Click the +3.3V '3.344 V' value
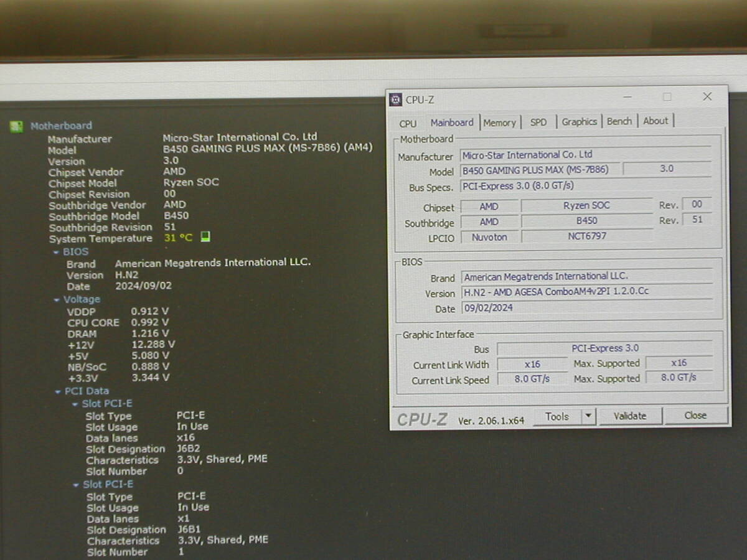Viewport: 747px width, 560px height. [151, 378]
